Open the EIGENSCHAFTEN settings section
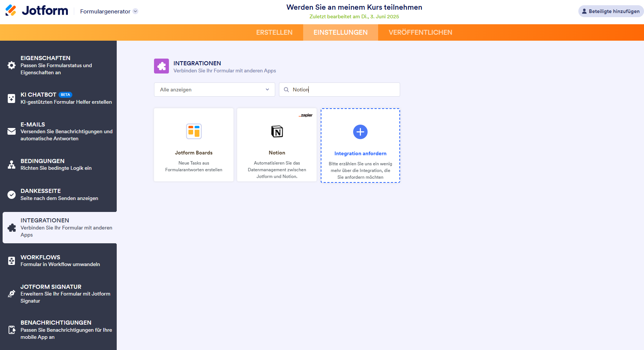 coord(59,65)
